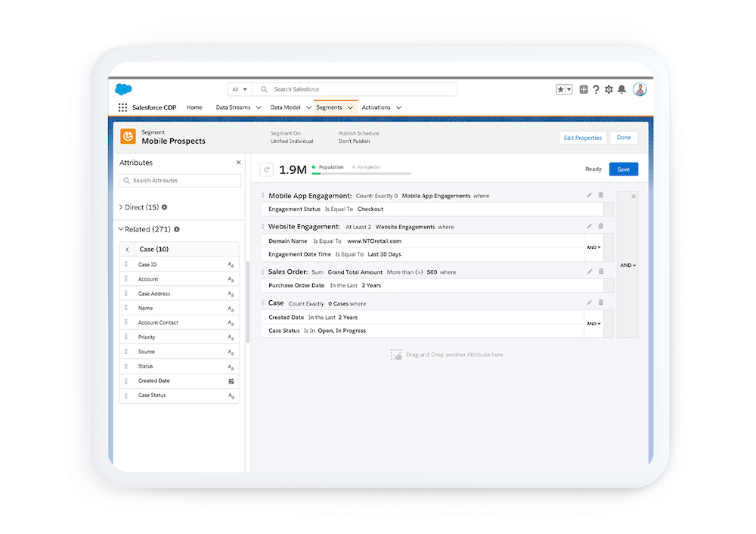This screenshot has width=756, height=534.
Task: Click the Search Attributes input field
Action: click(x=180, y=180)
